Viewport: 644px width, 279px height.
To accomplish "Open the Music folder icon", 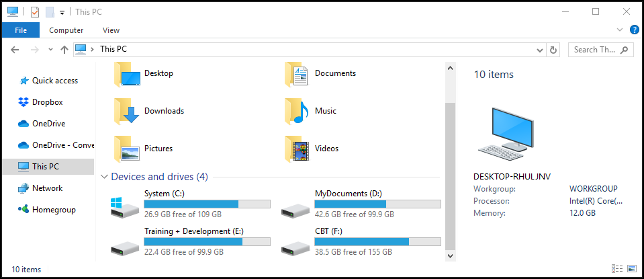I will (297, 111).
